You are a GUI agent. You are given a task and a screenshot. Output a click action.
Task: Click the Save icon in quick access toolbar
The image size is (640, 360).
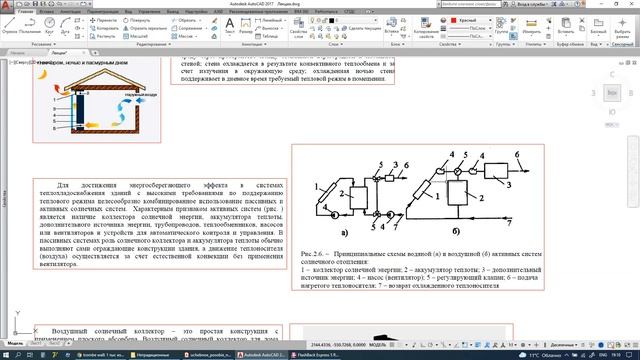36,4
